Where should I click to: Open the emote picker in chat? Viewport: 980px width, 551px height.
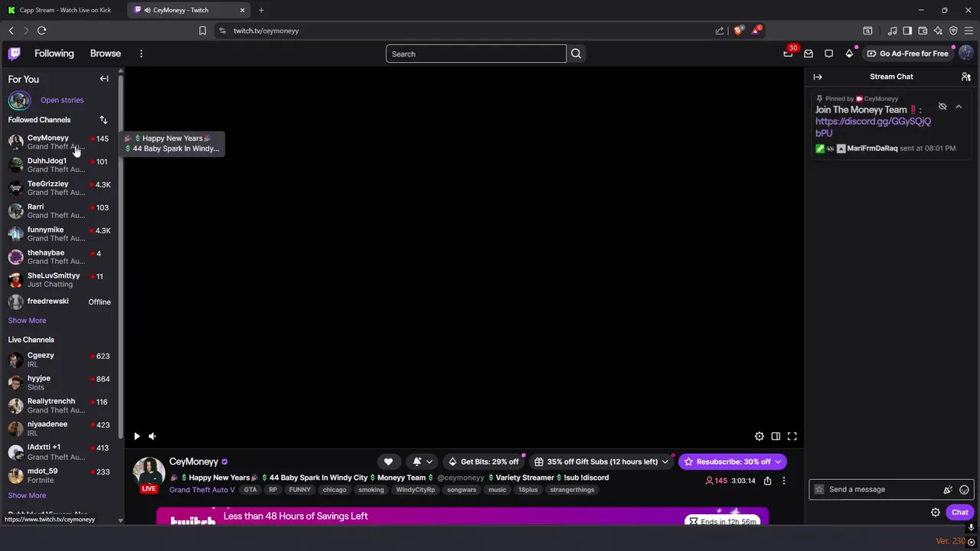pos(964,490)
